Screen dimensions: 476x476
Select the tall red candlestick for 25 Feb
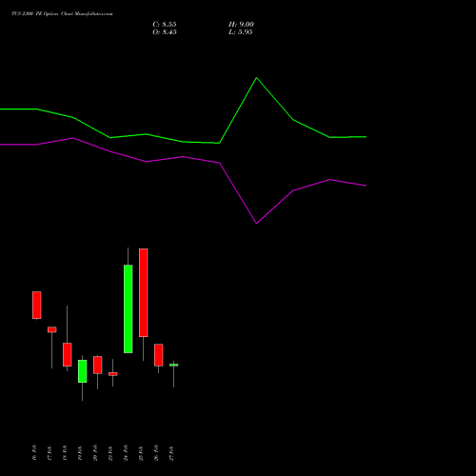(144, 292)
